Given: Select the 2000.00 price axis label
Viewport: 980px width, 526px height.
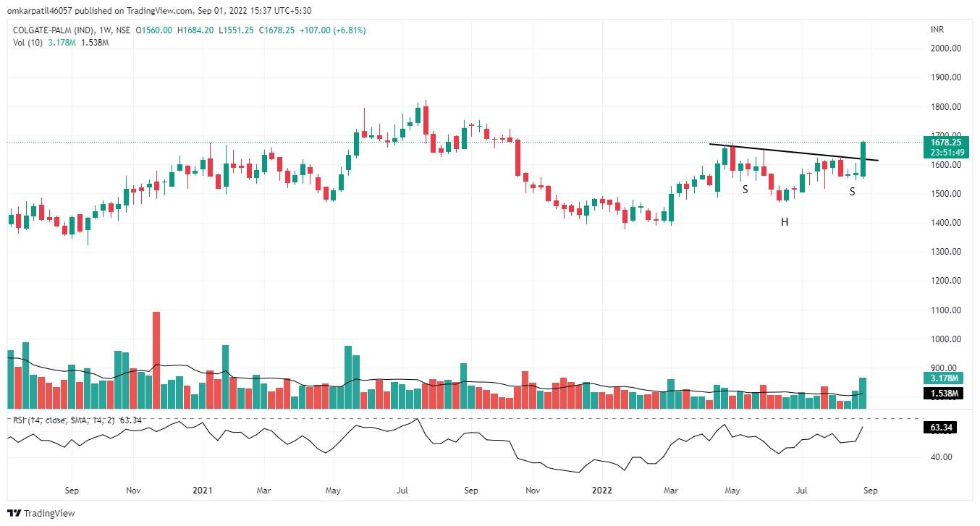Looking at the screenshot, I should [x=945, y=48].
